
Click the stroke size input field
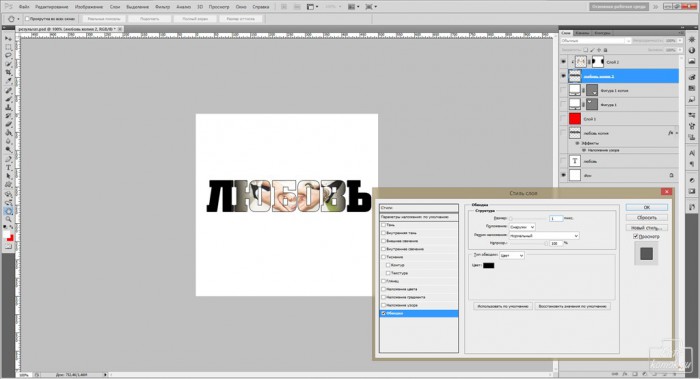click(556, 218)
